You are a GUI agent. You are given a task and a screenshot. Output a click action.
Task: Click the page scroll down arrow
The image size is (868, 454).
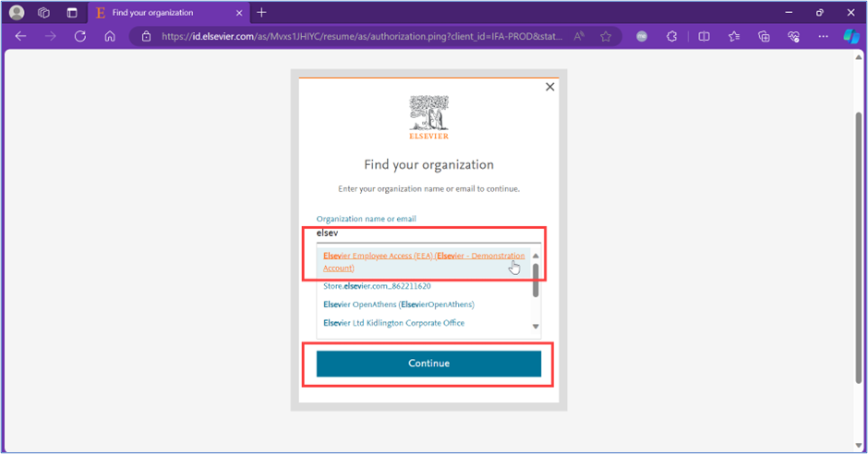pos(859,446)
